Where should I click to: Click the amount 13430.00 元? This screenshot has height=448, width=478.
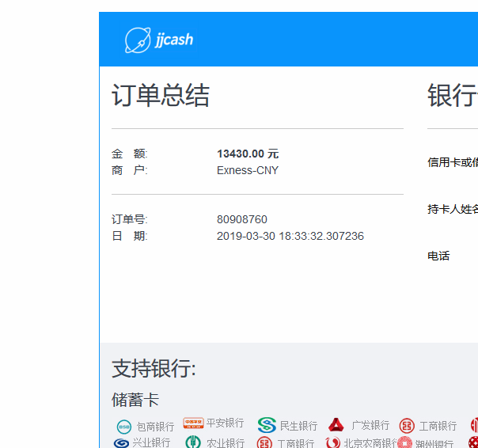pyautogui.click(x=248, y=154)
